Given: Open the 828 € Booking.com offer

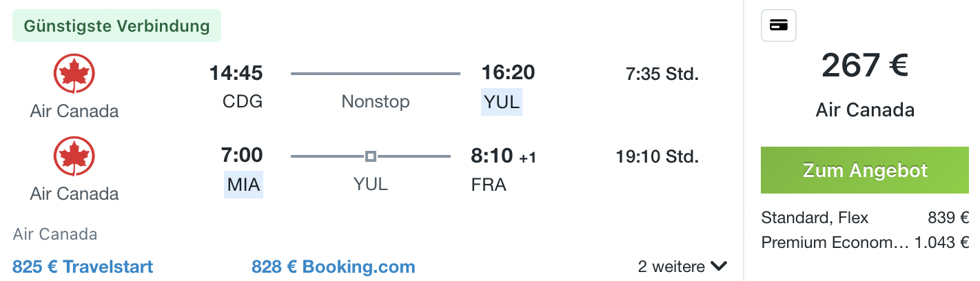Looking at the screenshot, I should pyautogui.click(x=334, y=267).
